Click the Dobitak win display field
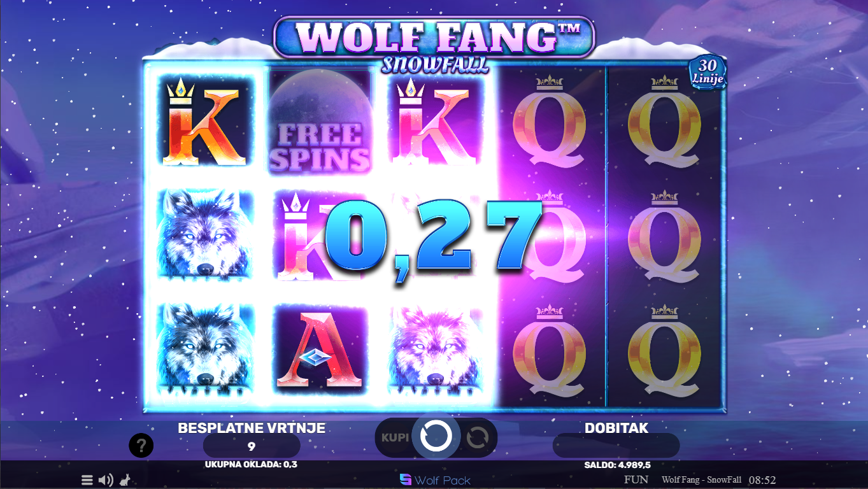Image resolution: width=868 pixels, height=489 pixels. pos(616,446)
